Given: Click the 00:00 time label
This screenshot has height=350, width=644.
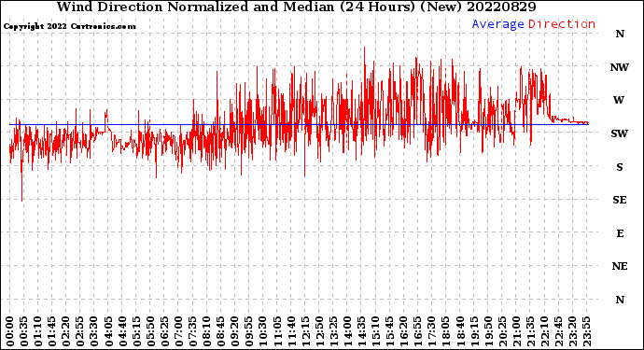Looking at the screenshot, I should (x=10, y=331).
